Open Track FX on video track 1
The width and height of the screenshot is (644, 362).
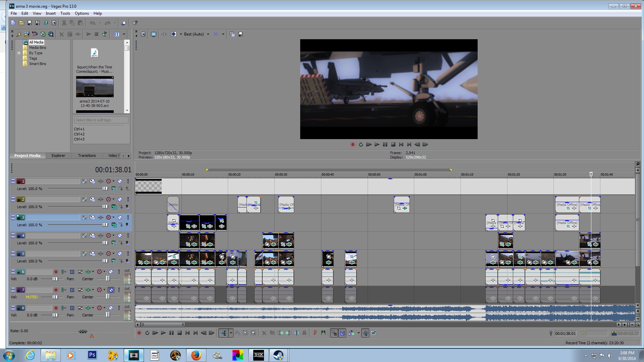(100, 181)
